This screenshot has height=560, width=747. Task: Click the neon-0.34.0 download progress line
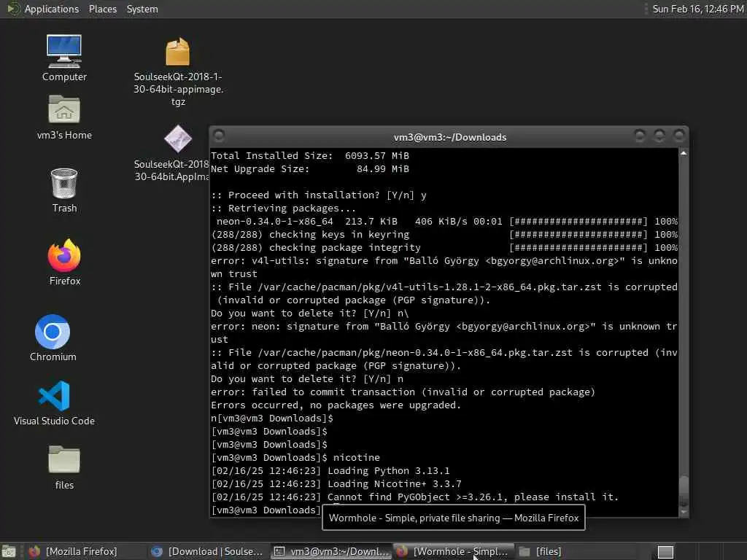pos(447,222)
